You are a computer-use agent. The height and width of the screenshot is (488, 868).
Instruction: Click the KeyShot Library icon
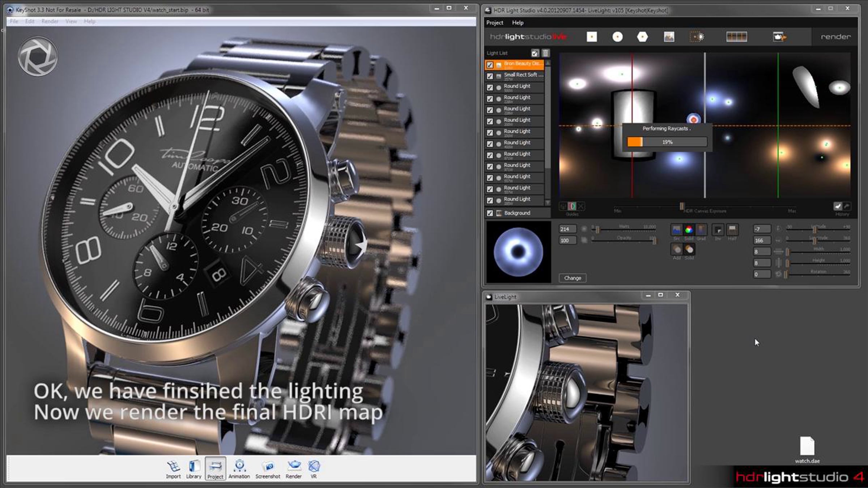pyautogui.click(x=193, y=469)
